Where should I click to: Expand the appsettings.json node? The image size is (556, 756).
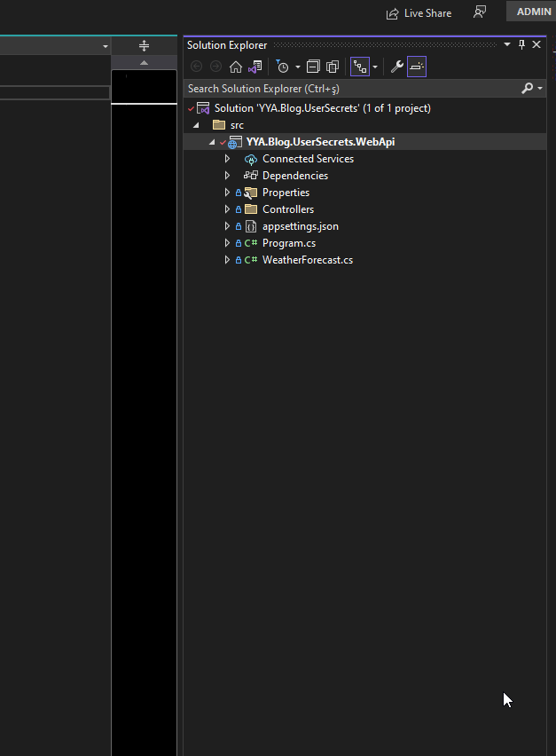227,226
